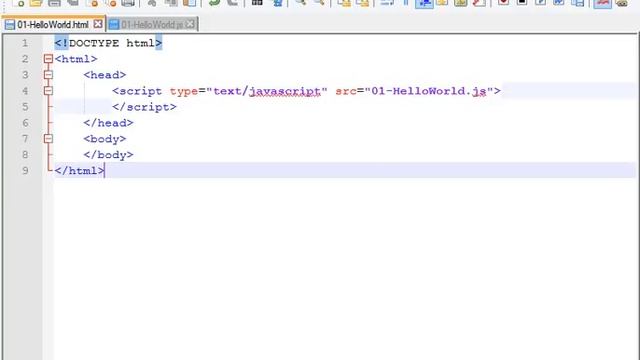This screenshot has width=640, height=360.
Task: Toggle the highlighted indent guide icon
Action: [x=424, y=3]
